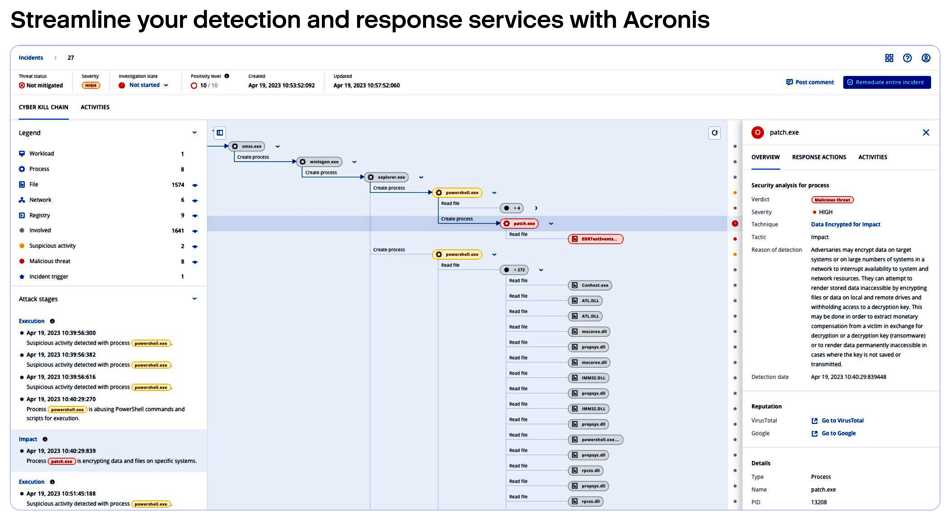Toggle the graph side panel layout icon

click(220, 133)
